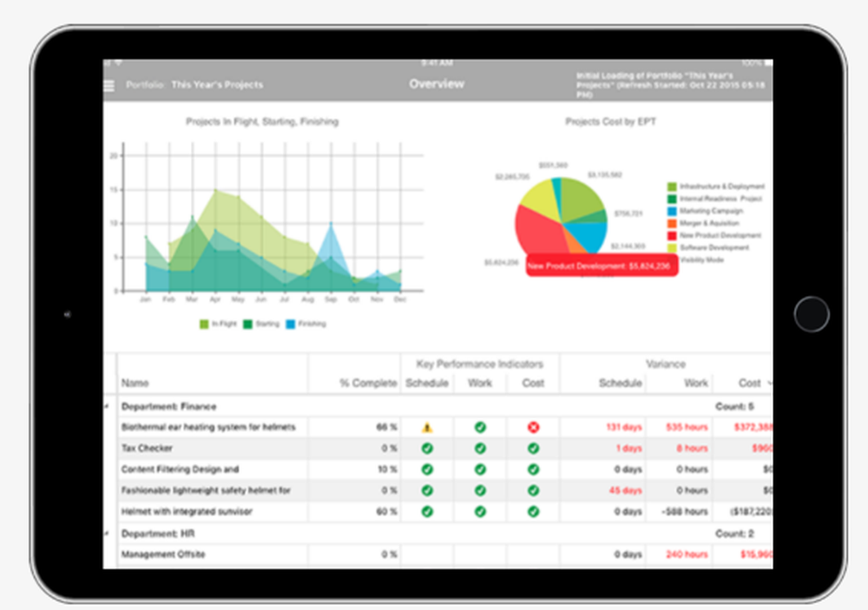Tap the iPad home button
This screenshot has width=868, height=610.
click(812, 314)
